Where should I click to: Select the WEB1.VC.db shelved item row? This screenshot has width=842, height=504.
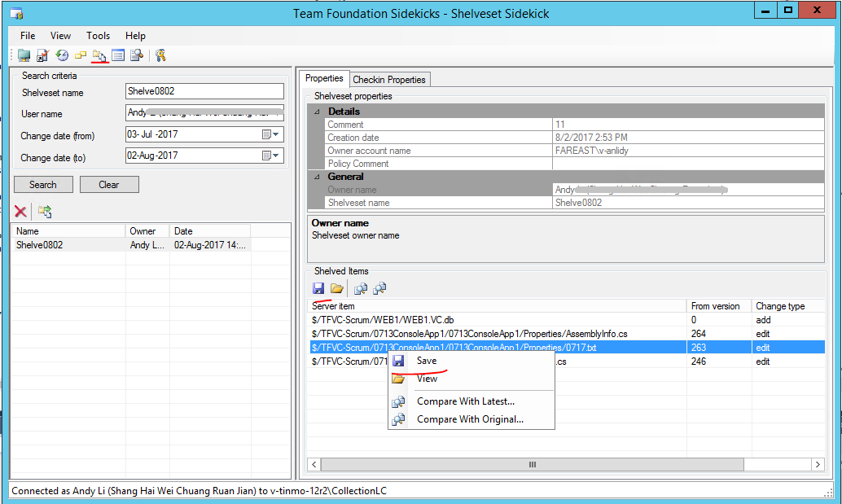tap(567, 320)
